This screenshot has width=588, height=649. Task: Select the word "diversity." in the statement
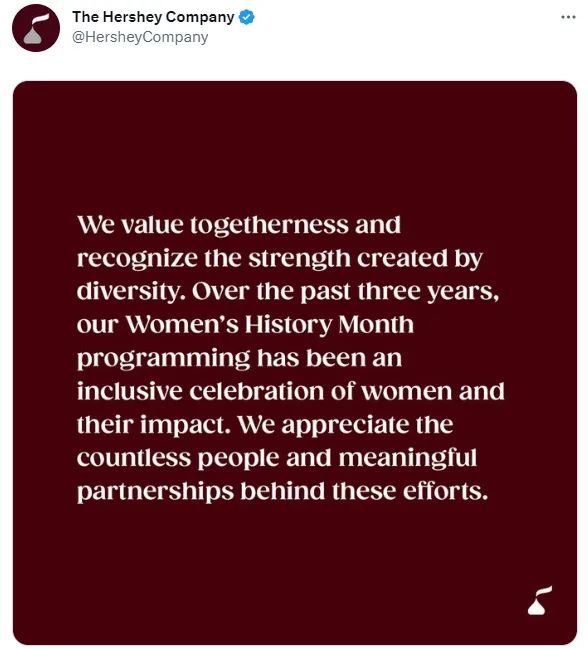132,292
